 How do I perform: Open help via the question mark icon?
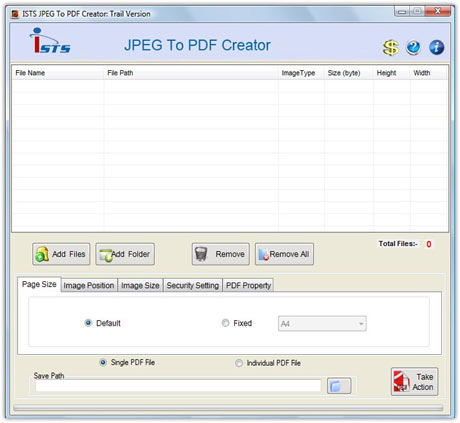click(413, 47)
